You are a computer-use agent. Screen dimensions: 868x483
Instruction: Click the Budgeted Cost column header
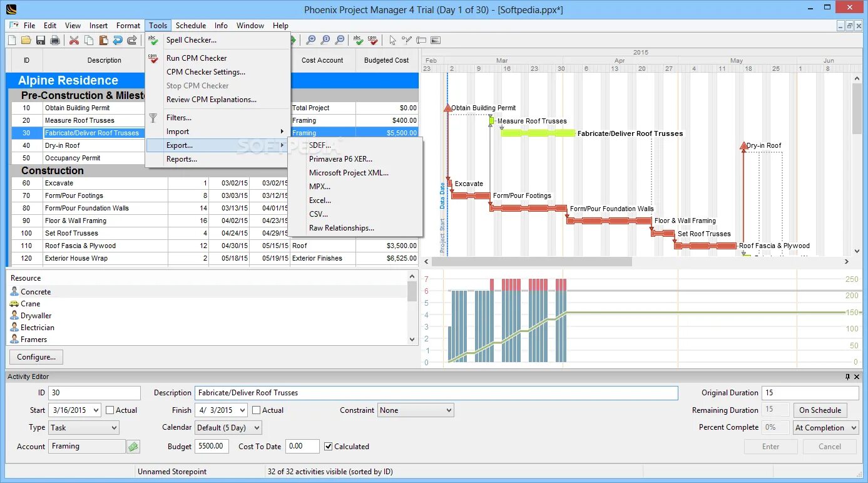tap(387, 61)
